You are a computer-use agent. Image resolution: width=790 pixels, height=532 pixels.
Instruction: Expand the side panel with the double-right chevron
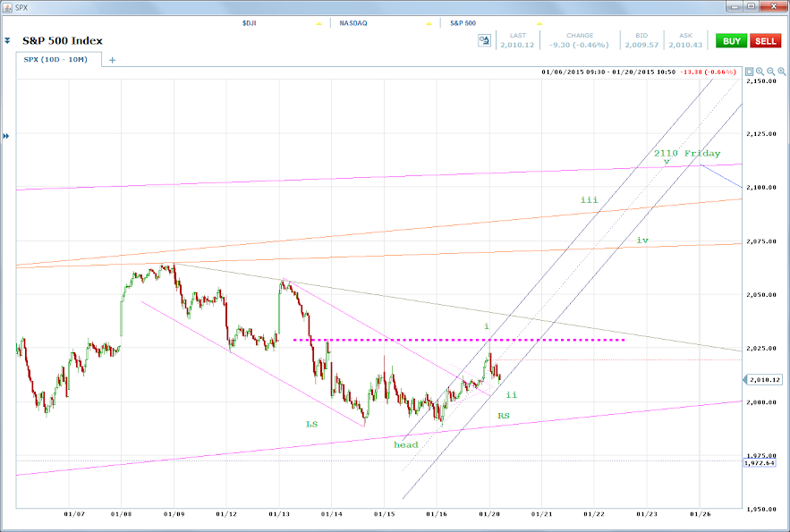pyautogui.click(x=6, y=136)
